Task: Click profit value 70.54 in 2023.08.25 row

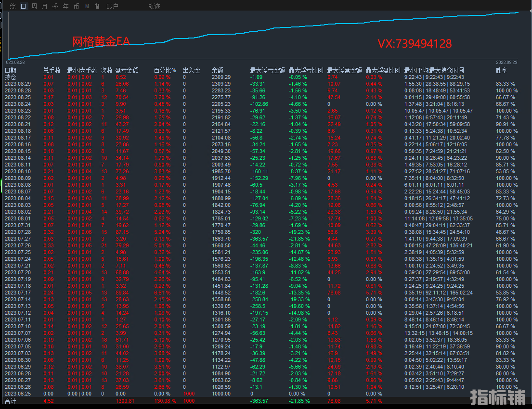Action: pyautogui.click(x=122, y=97)
